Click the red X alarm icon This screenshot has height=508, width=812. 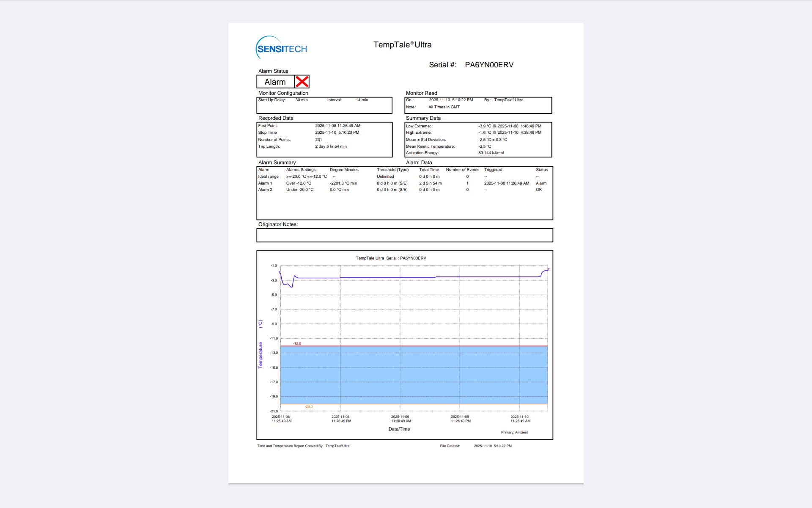tap(302, 82)
